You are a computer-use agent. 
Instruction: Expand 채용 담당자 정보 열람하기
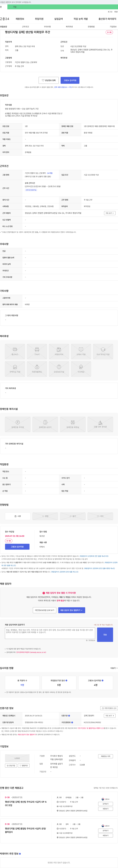click(x=72, y=610)
